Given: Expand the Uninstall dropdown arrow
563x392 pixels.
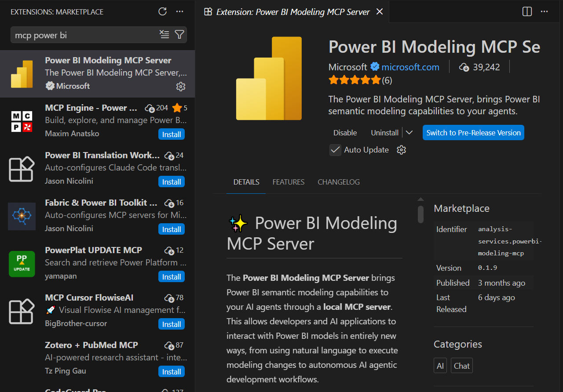Looking at the screenshot, I should [x=409, y=133].
